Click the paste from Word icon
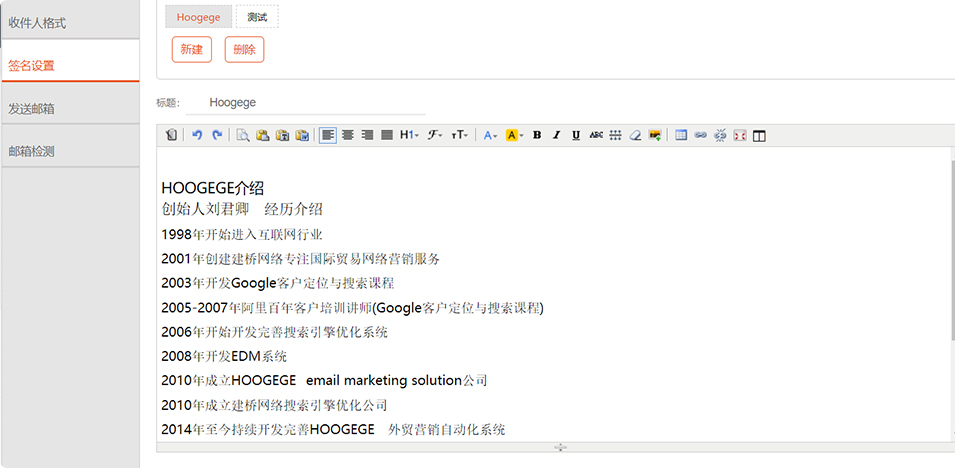The height and width of the screenshot is (468, 955). 301,135
